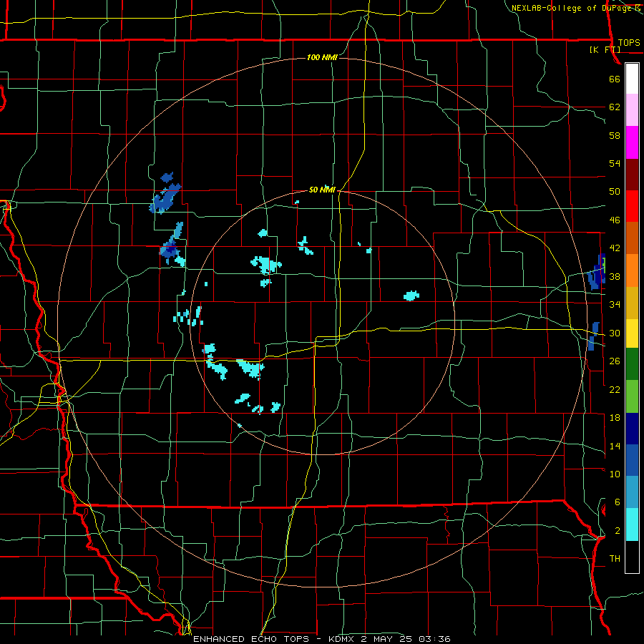The image size is (644, 644).
Task: Click the legend value '14'
Action: click(x=615, y=446)
